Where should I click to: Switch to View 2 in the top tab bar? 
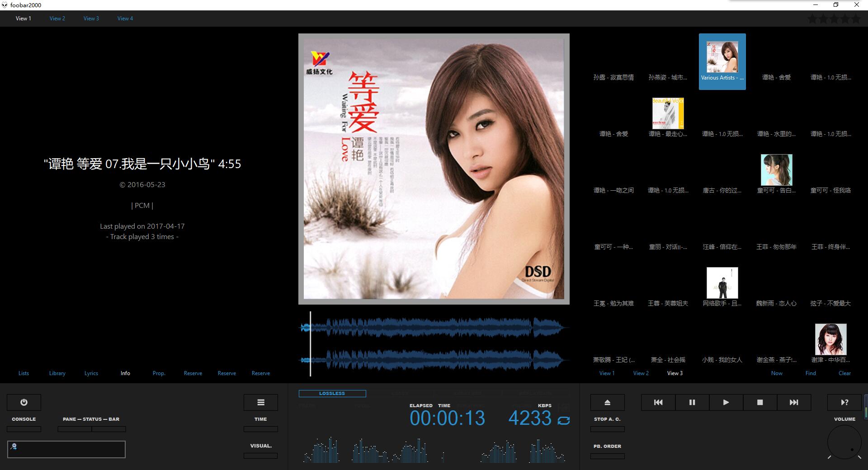tap(57, 19)
